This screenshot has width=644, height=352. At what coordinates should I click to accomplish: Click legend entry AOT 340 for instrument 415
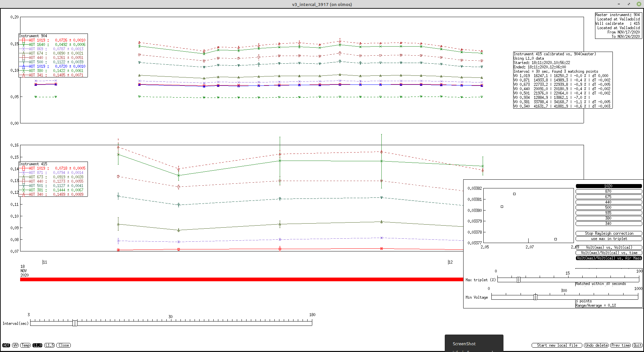(x=53, y=194)
